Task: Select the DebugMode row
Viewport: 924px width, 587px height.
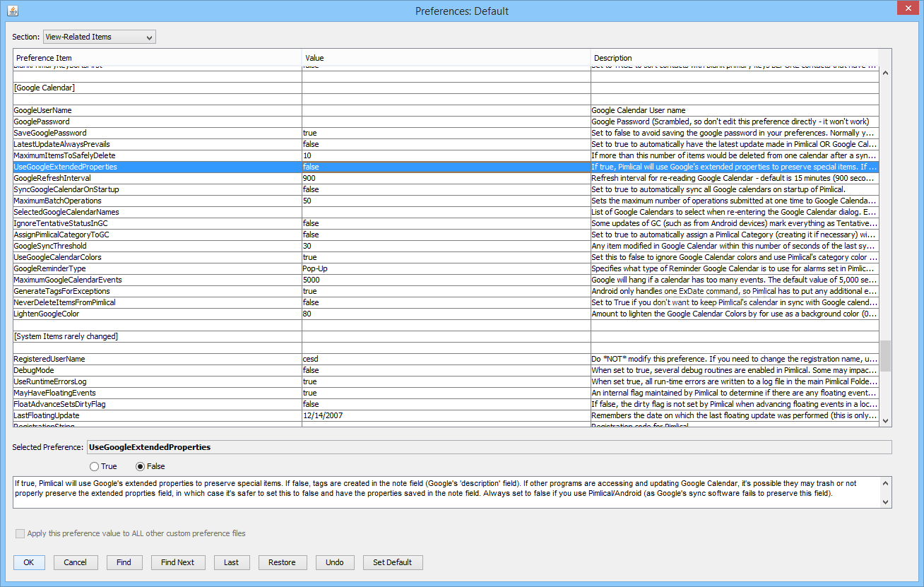Action: coord(446,370)
